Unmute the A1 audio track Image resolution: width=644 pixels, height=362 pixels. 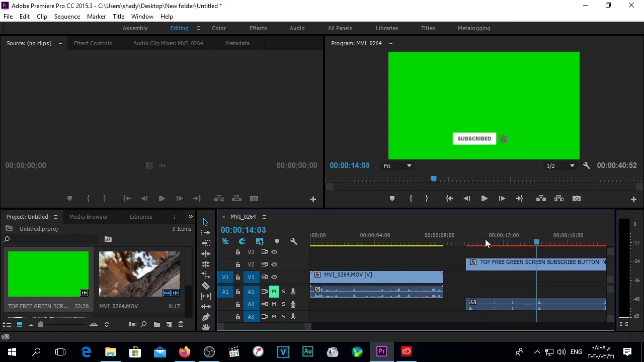[x=274, y=292]
